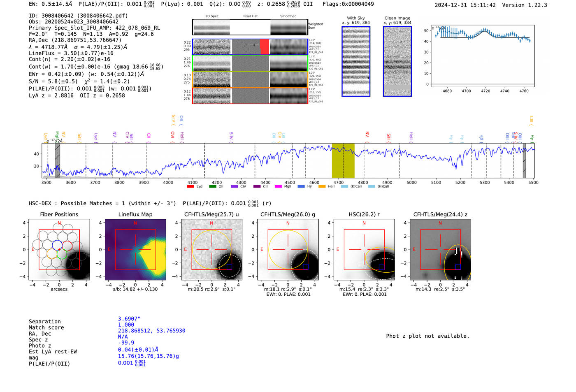This screenshot has height=392, width=576.
Task: Click the purple SiIV label near 4260Å
Action: click(x=231, y=137)
